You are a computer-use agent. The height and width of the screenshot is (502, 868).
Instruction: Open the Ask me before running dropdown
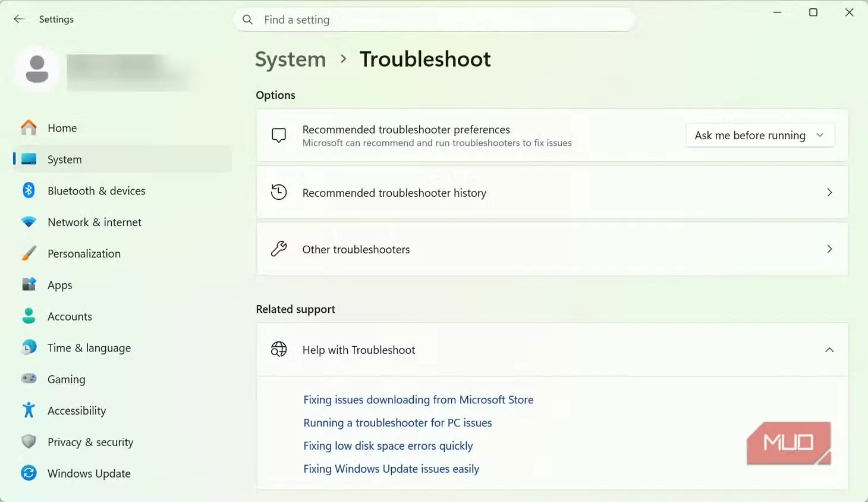coord(760,135)
